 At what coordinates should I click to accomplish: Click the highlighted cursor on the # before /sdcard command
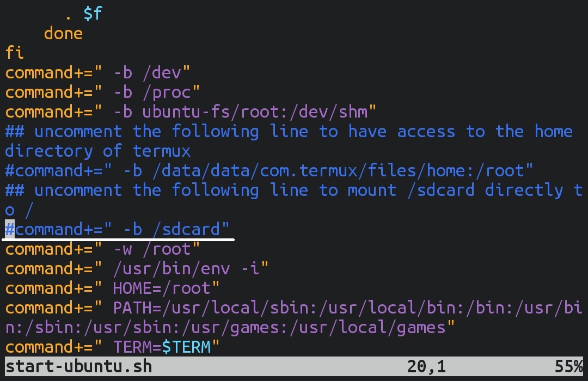[10, 229]
